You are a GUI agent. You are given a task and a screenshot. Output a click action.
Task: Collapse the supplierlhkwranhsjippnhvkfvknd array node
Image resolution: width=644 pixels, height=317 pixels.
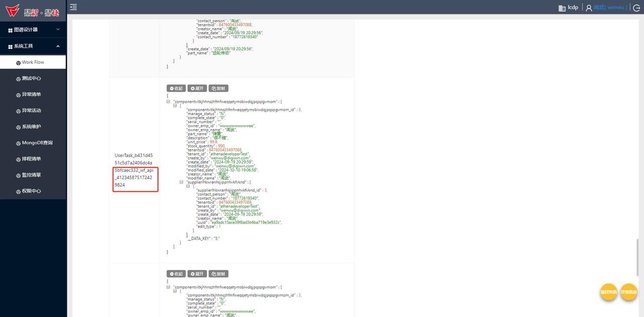click(182, 182)
